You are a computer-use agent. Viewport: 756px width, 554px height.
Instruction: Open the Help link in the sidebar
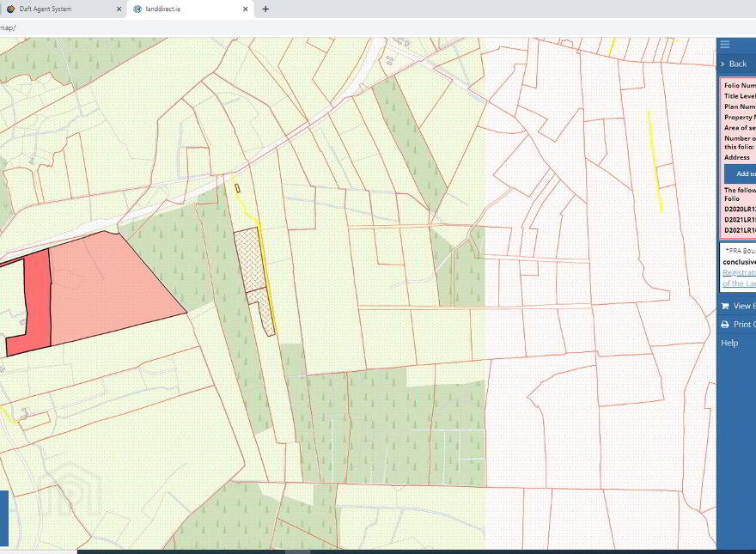tap(729, 343)
